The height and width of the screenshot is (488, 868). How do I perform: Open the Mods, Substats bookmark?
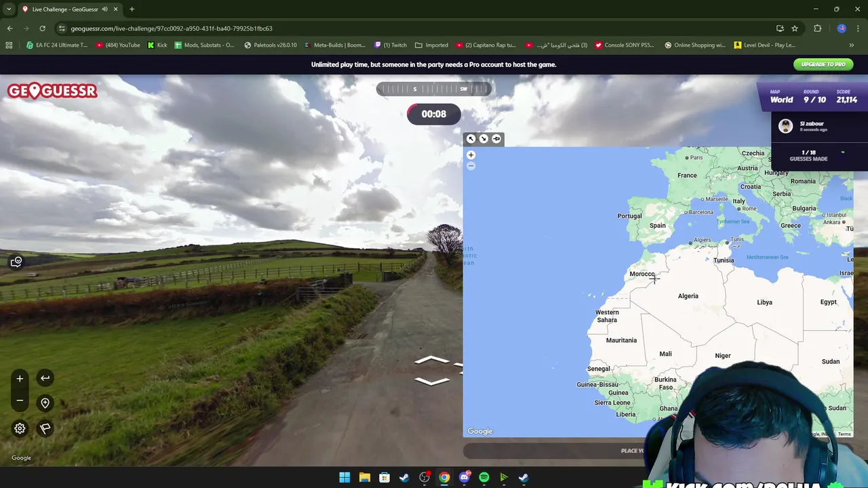[204, 45]
